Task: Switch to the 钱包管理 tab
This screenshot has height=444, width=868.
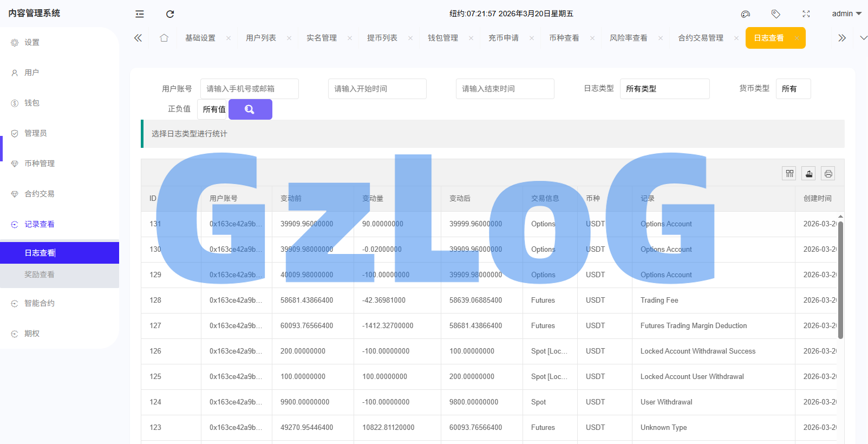Action: click(443, 38)
